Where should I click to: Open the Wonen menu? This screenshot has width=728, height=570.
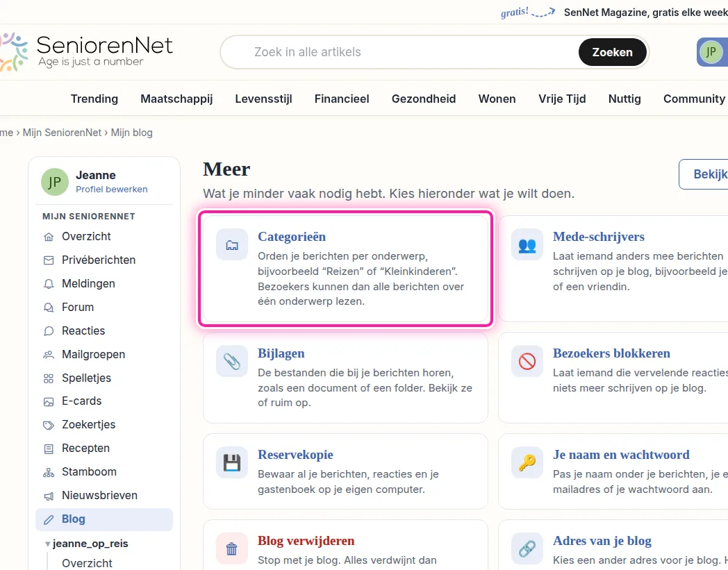(497, 99)
